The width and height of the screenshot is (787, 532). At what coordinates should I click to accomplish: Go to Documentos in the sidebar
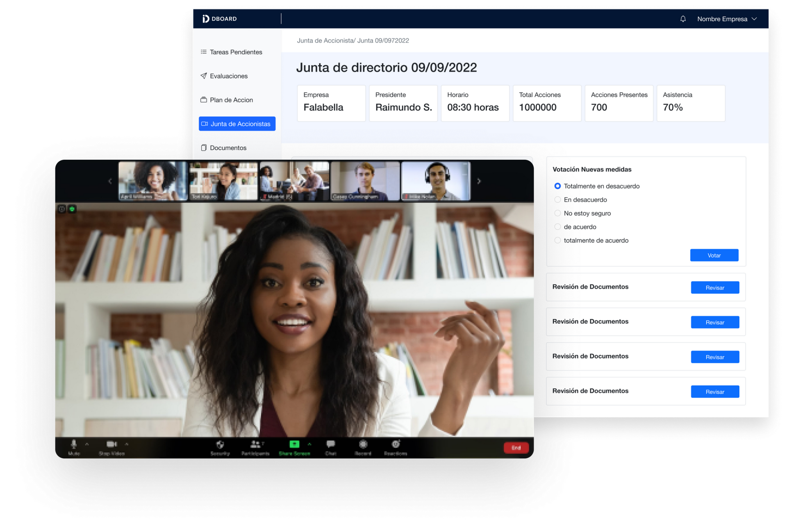228,148
